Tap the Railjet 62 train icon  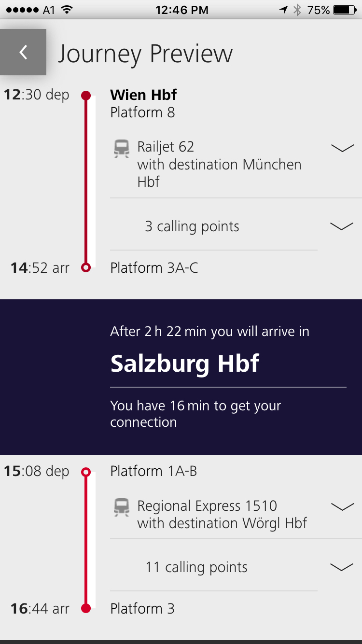pyautogui.click(x=122, y=149)
